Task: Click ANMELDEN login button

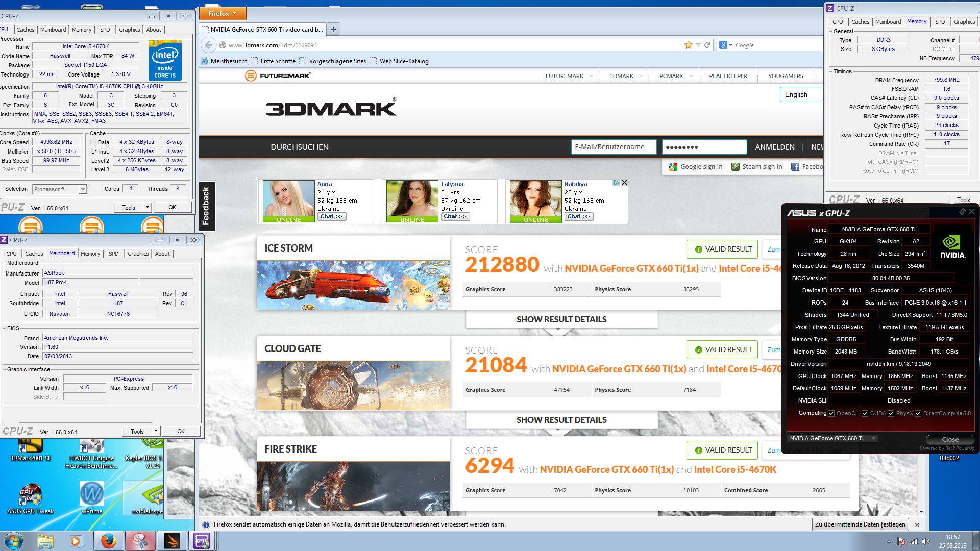Action: coord(775,147)
